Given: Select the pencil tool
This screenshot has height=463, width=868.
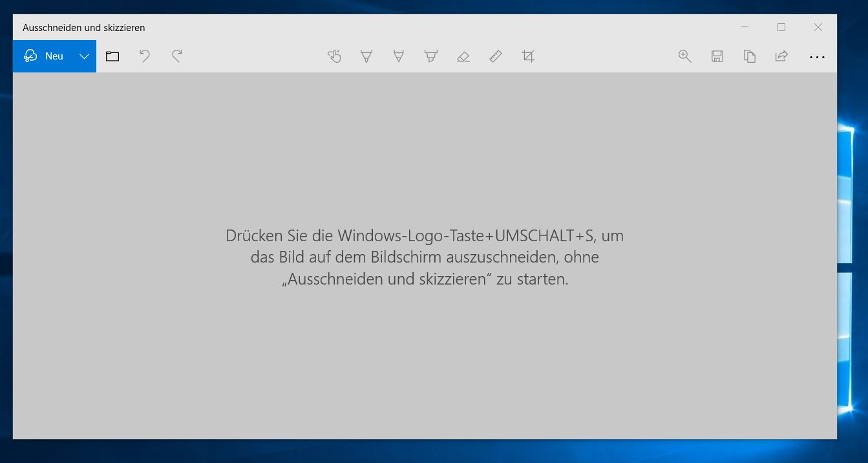Looking at the screenshot, I should [x=399, y=56].
